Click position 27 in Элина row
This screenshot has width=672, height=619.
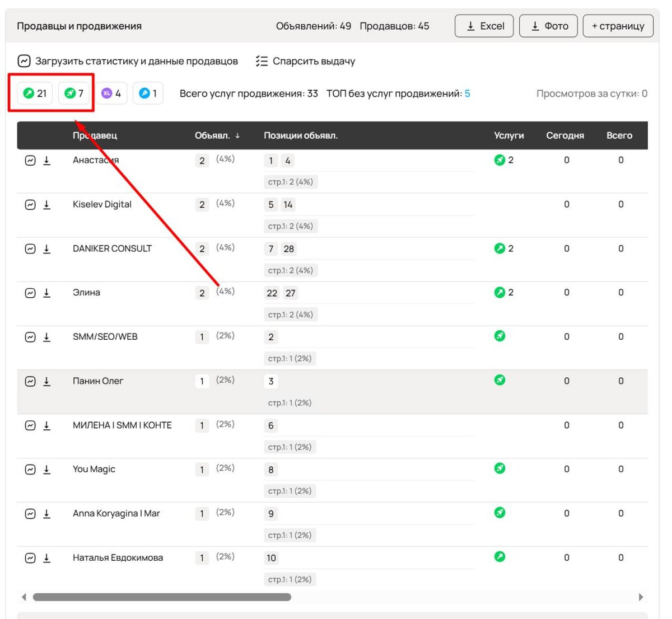click(290, 293)
